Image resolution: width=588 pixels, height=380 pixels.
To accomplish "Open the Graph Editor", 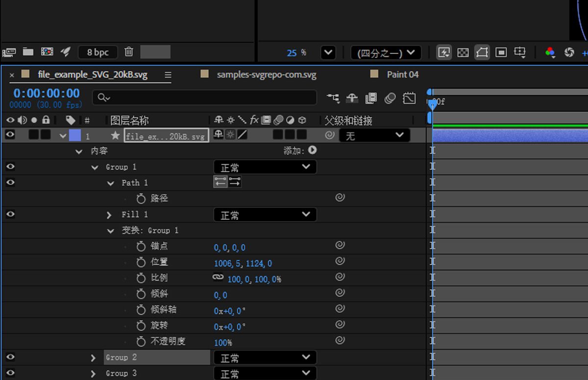I will pyautogui.click(x=409, y=98).
